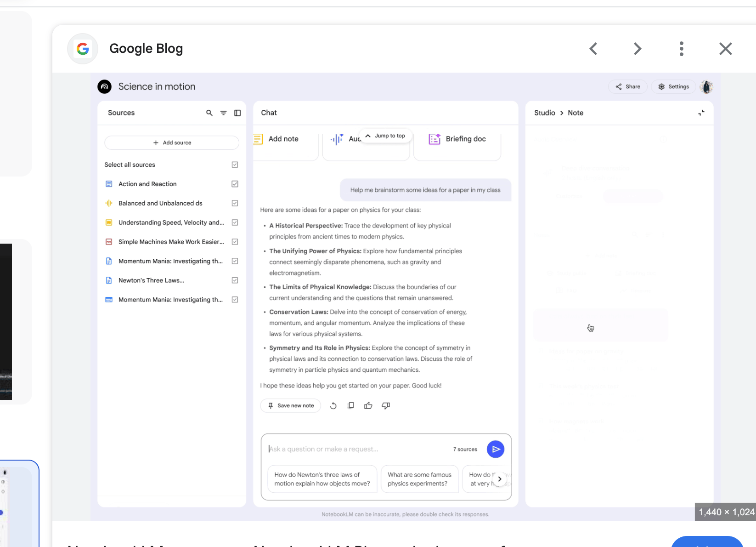Toggle the Select all sources checkbox
This screenshot has height=547, width=756.
pos(235,165)
